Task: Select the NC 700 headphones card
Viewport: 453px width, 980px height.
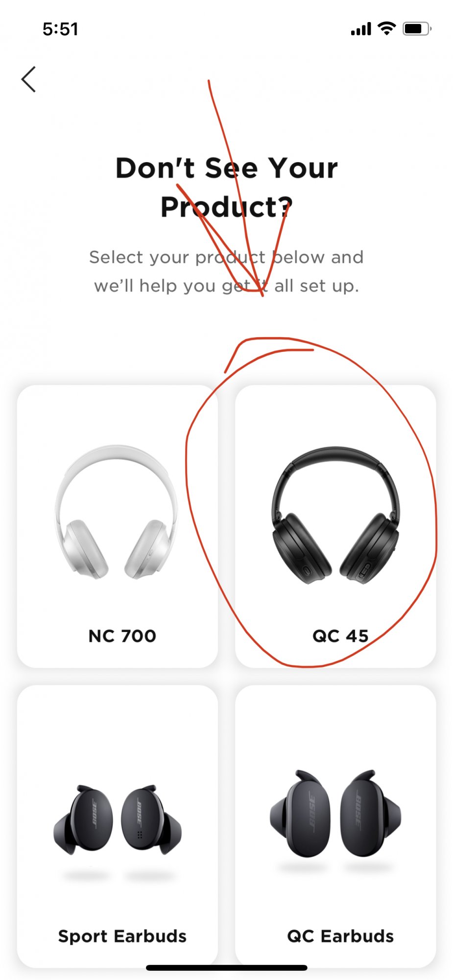Action: 118,526
